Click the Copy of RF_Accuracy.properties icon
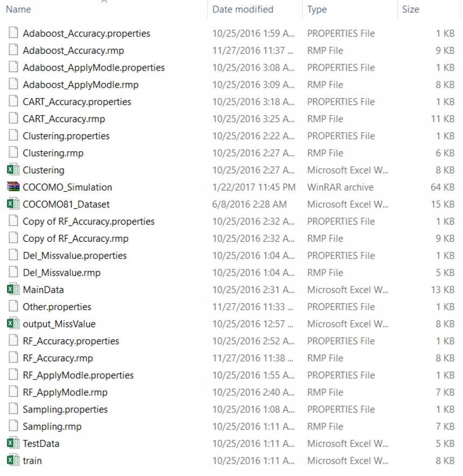 point(13,220)
